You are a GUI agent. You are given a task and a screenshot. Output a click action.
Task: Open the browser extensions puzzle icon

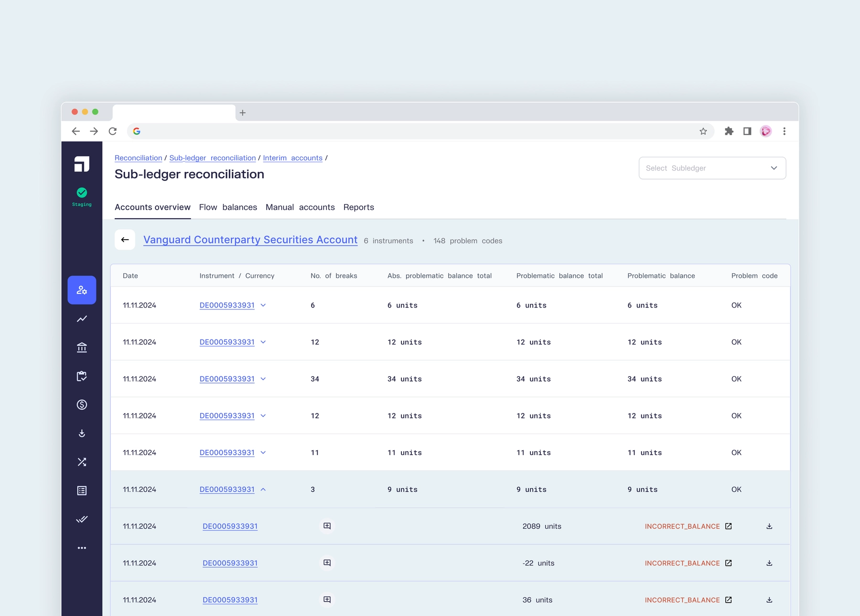coord(729,131)
